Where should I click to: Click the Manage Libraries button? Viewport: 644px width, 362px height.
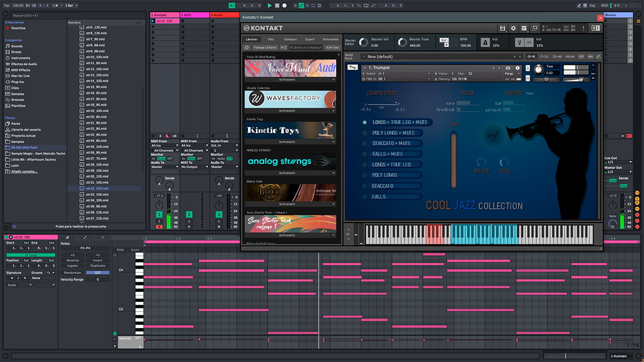[266, 47]
